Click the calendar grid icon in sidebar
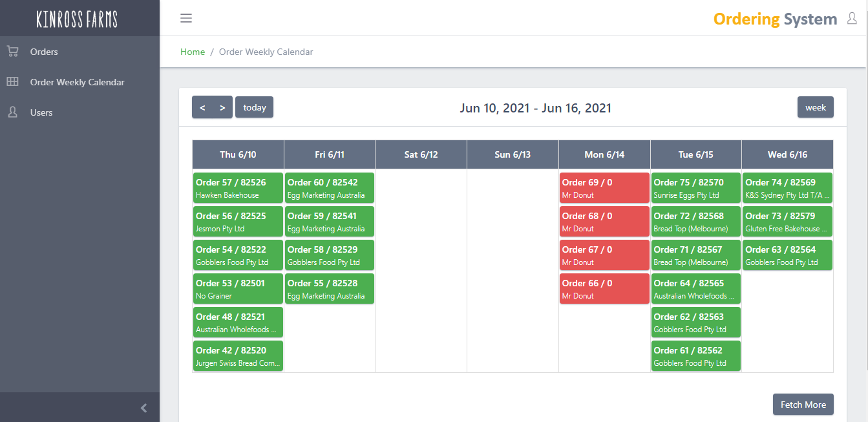Image resolution: width=868 pixels, height=422 pixels. pyautogui.click(x=12, y=82)
